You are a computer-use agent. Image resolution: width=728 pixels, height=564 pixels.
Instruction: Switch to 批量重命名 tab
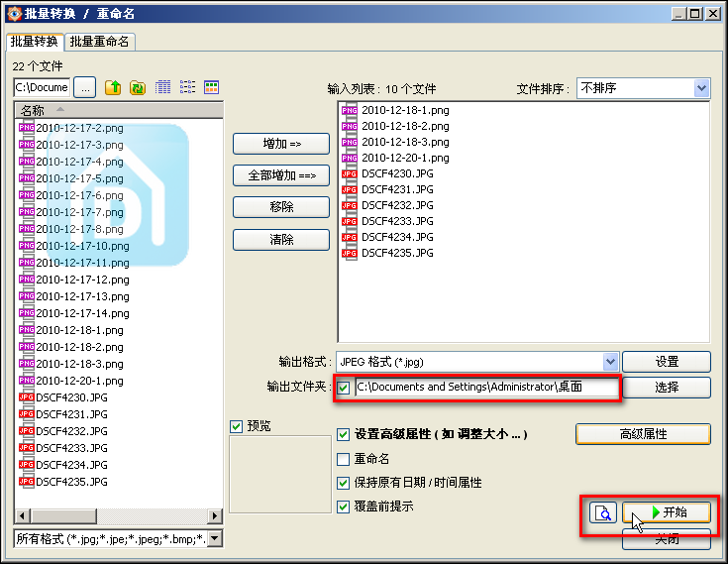tap(100, 42)
